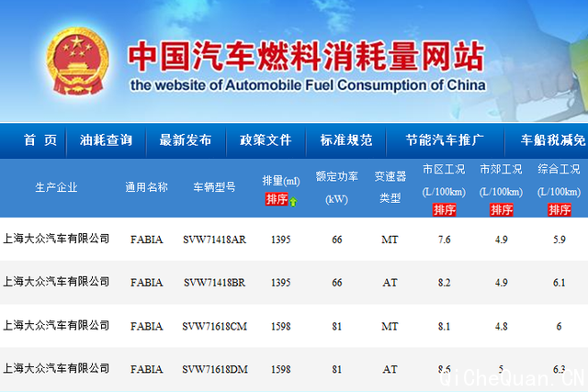Viewport: 588px width, 392px height.
Task: Select vehicle model SVW71418AR
Action: tap(214, 240)
